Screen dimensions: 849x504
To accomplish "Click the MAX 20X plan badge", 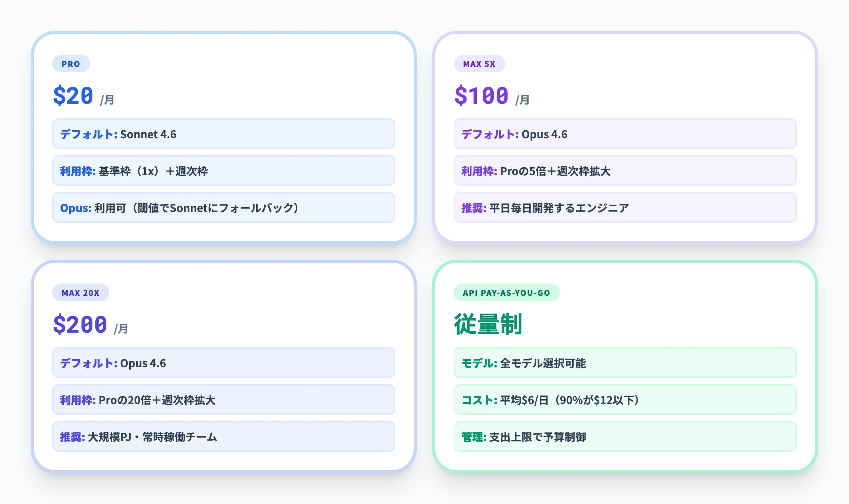I will pos(80,292).
